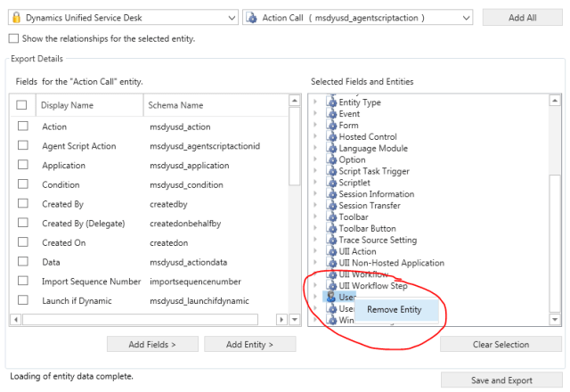Viewport: 570px width, 392px height.
Task: Click the lock icon beside Dynamics Unified Service Desk
Action: coord(16,18)
